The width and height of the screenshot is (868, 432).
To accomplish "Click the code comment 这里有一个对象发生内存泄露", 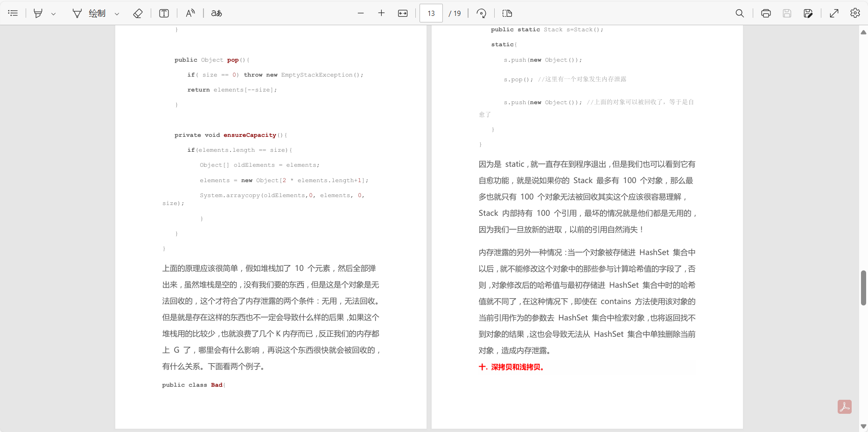I will coord(582,79).
